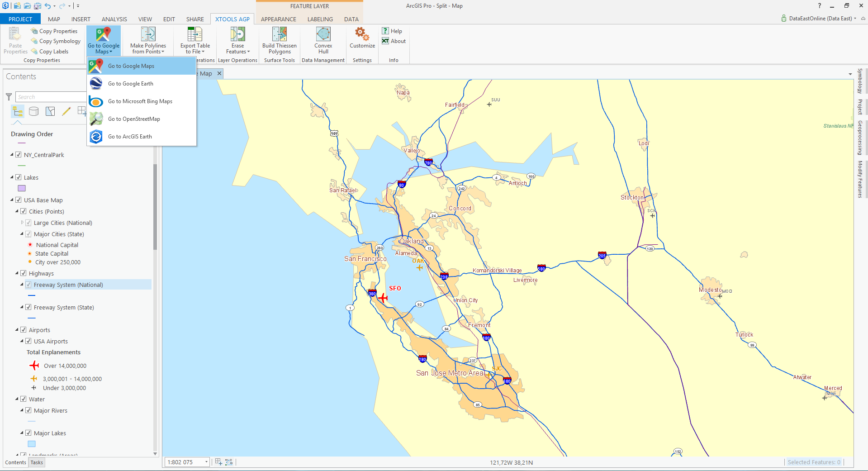
Task: Collapse the Water group
Action: click(x=17, y=399)
